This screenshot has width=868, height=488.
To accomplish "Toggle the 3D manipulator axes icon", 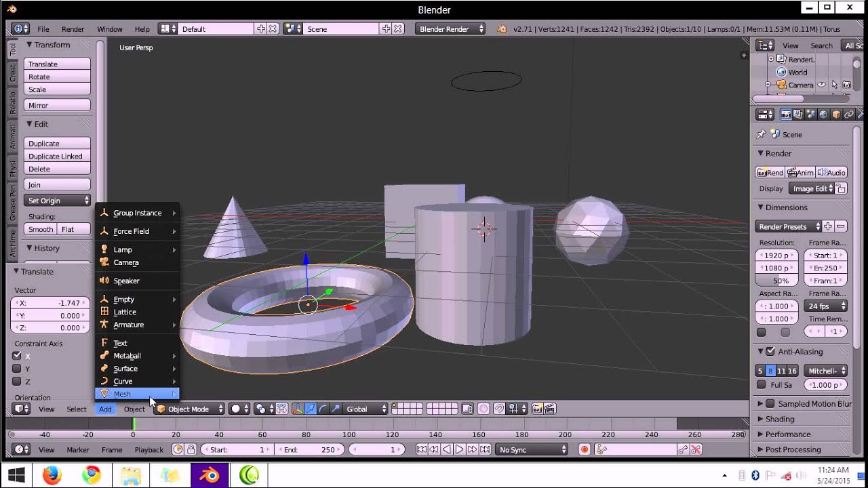I will [297, 409].
